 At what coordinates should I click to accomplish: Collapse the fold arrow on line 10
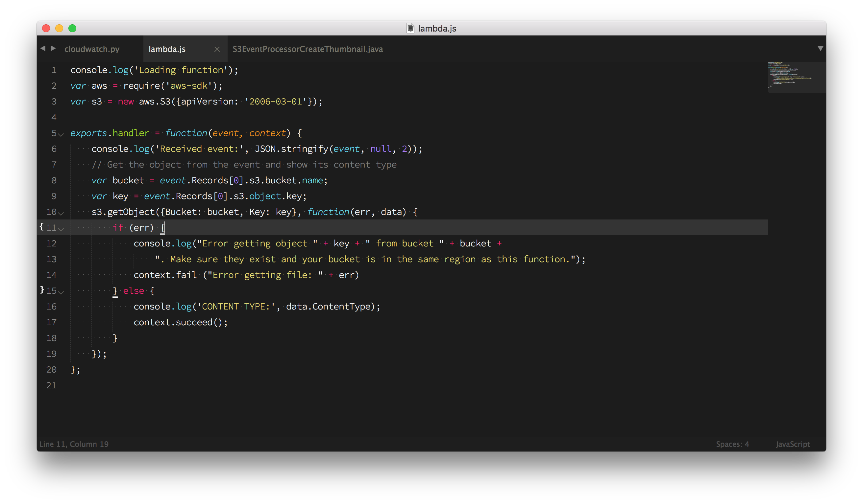61,213
